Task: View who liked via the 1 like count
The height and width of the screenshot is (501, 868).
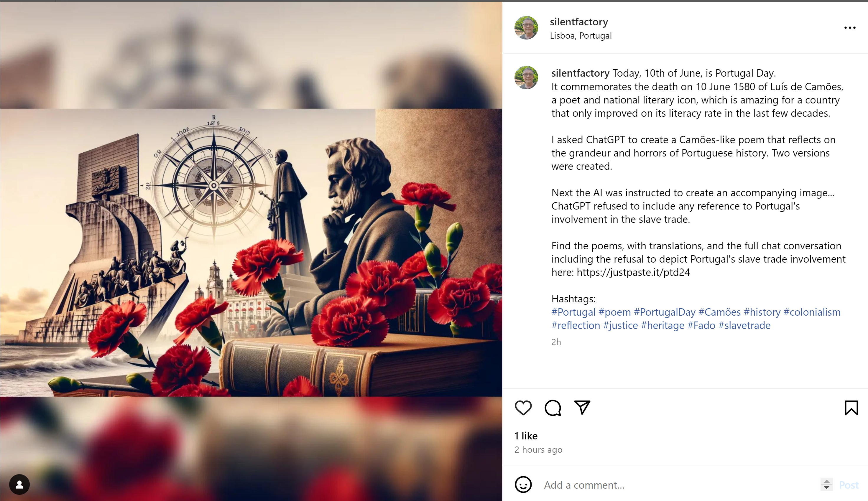Action: pos(526,436)
